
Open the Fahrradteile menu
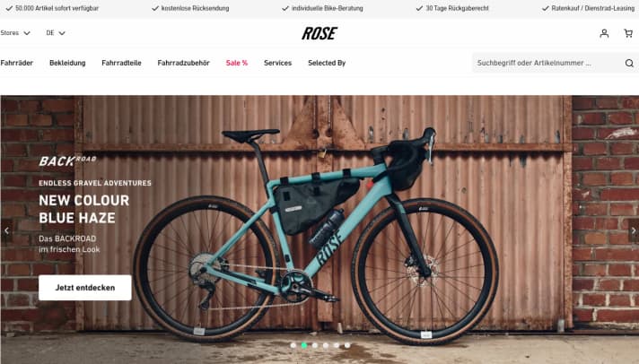point(121,63)
